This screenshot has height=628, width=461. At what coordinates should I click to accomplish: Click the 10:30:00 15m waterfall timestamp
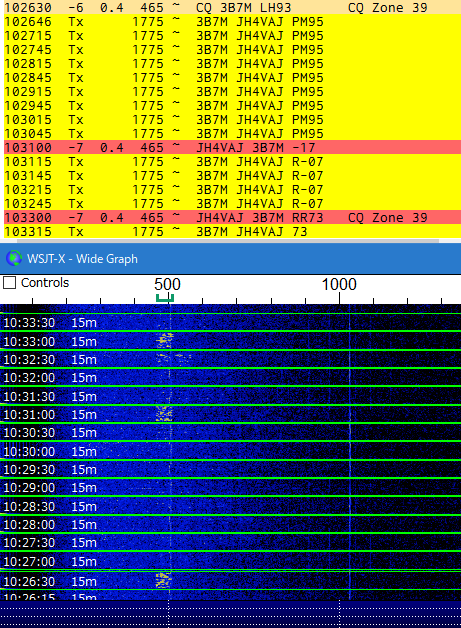pos(50,451)
